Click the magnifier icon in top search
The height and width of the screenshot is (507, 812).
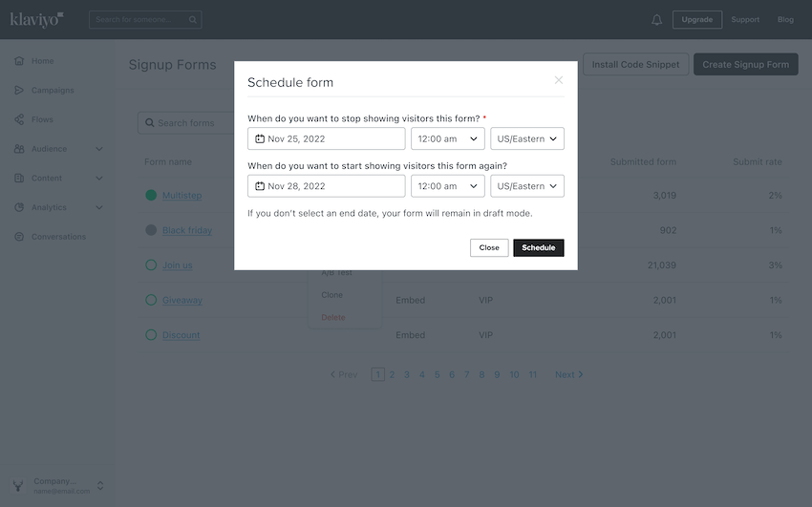pos(193,20)
